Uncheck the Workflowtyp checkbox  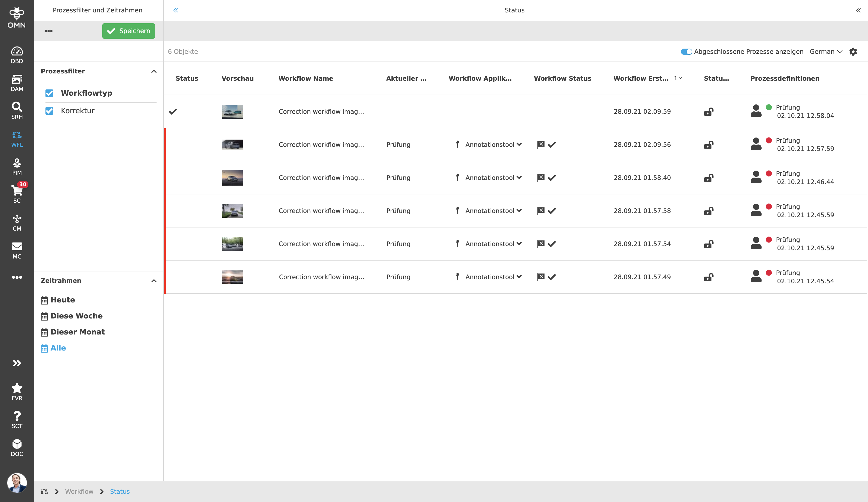49,93
